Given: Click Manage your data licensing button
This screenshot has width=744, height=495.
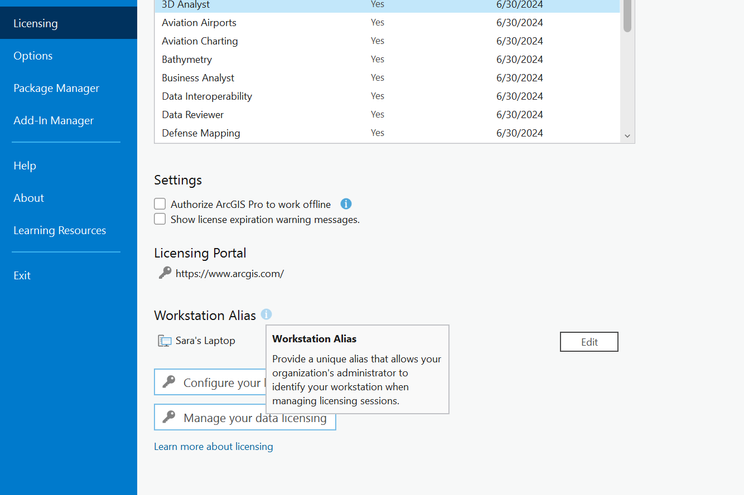Looking at the screenshot, I should (x=245, y=418).
